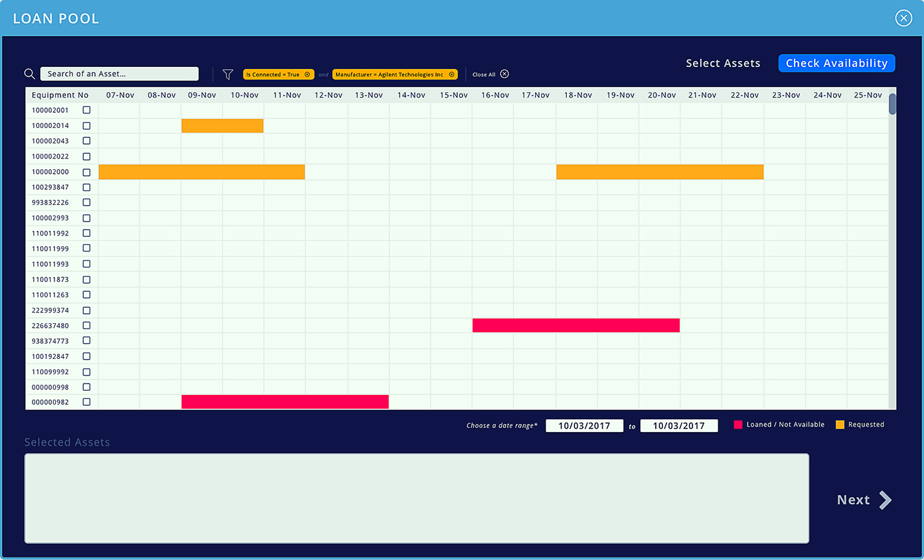Remove the Is Connected = True filter

(x=307, y=74)
